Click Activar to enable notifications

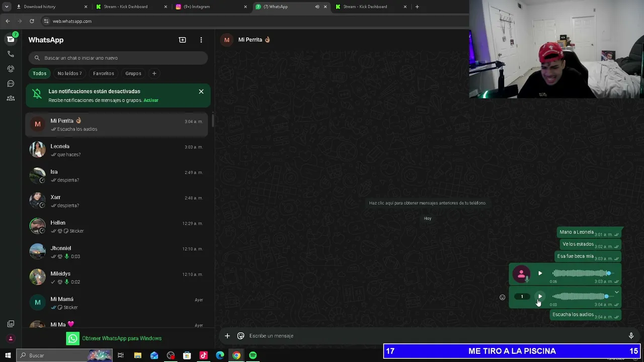point(151,100)
